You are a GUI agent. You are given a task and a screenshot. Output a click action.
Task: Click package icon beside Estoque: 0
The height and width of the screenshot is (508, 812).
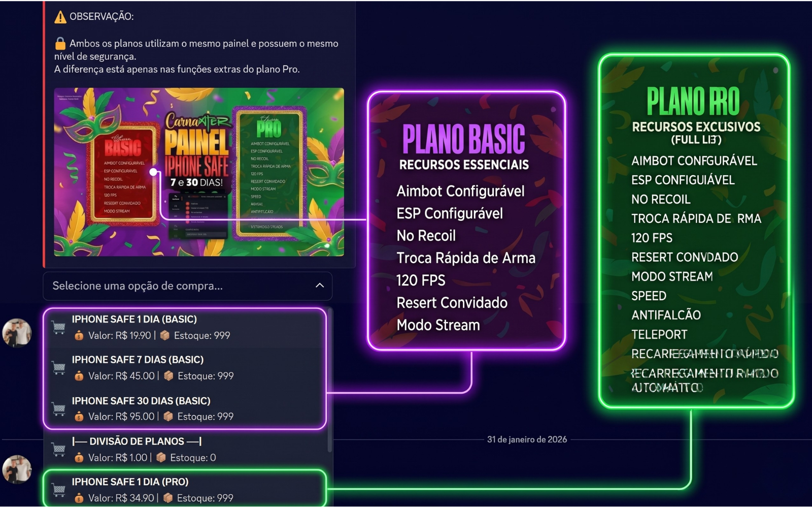161,457
